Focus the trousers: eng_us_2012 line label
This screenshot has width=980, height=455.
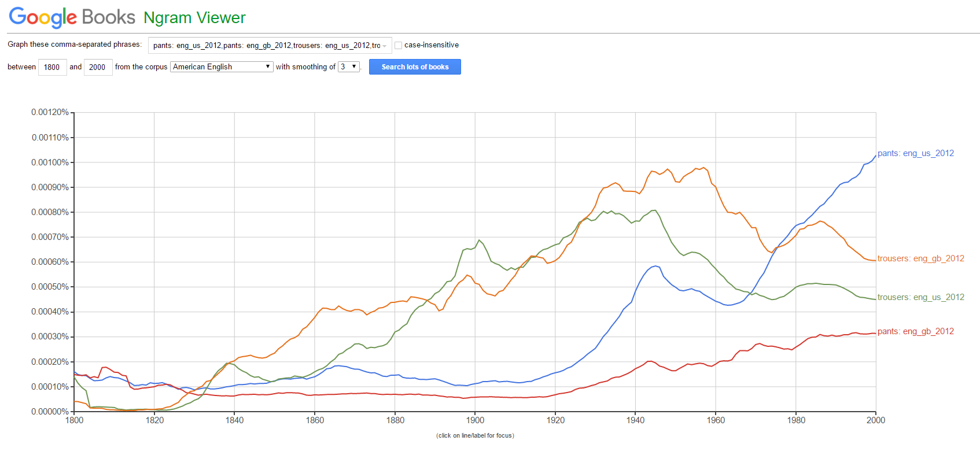point(920,297)
